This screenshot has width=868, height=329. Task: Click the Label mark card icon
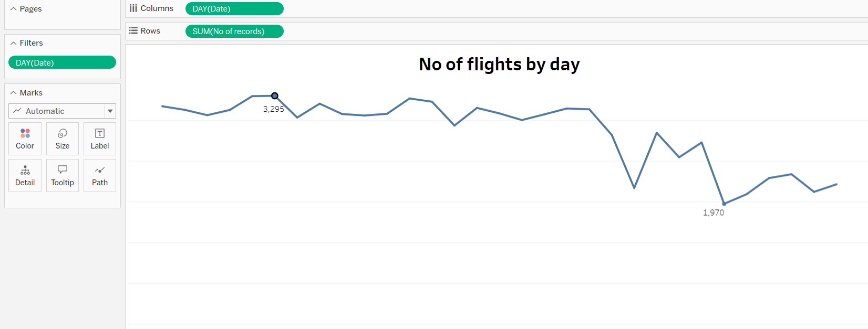pyautogui.click(x=99, y=138)
